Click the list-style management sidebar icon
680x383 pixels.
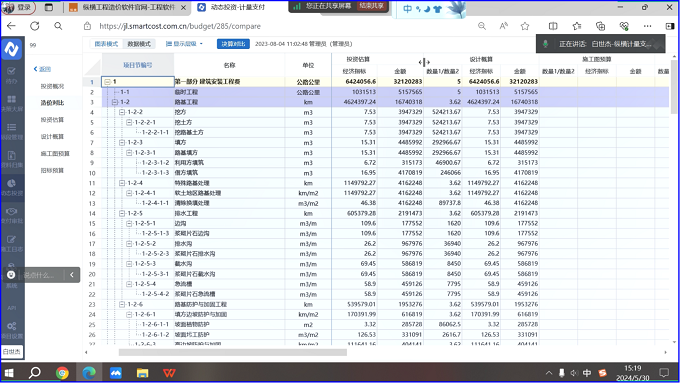[12, 131]
